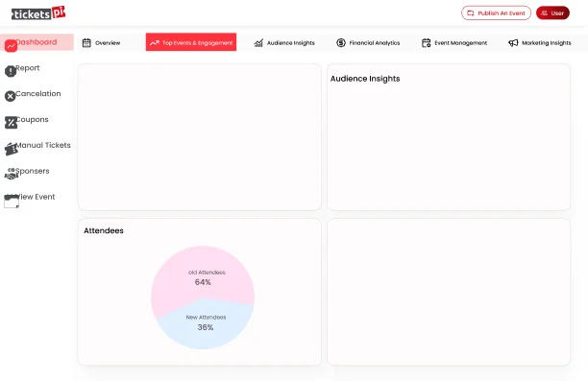Click the 64% label in pie chart
The height and width of the screenshot is (381, 588).
(203, 282)
